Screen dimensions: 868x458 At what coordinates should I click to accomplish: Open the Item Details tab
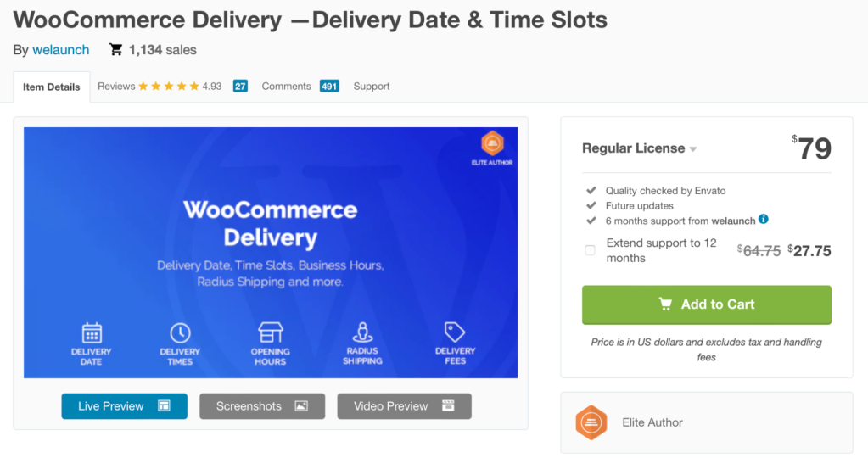(x=52, y=87)
